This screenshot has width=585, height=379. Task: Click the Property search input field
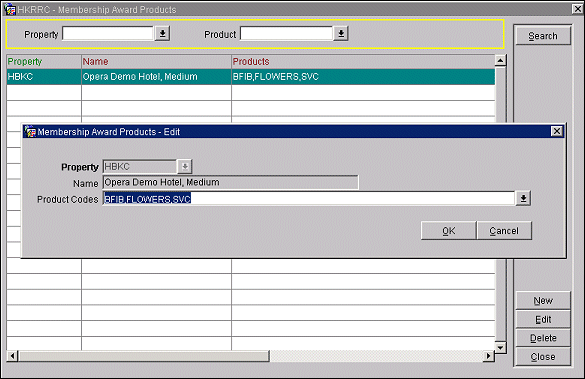(108, 34)
